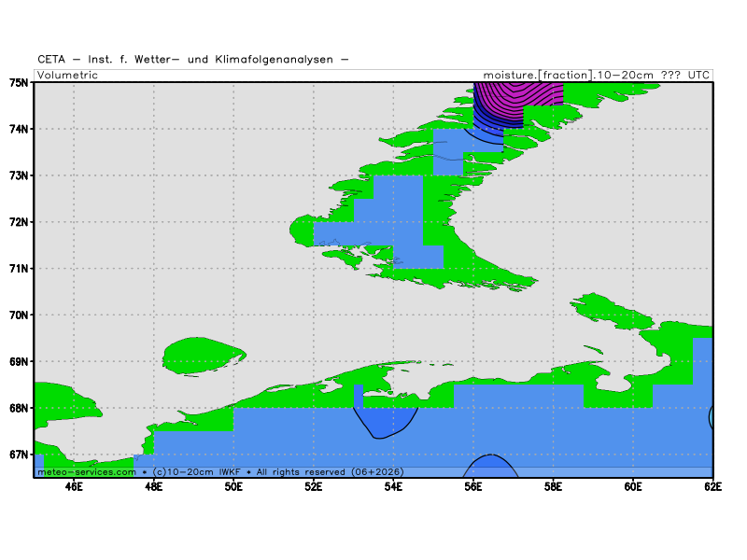Click the 70N latitude axis label

(x=18, y=315)
